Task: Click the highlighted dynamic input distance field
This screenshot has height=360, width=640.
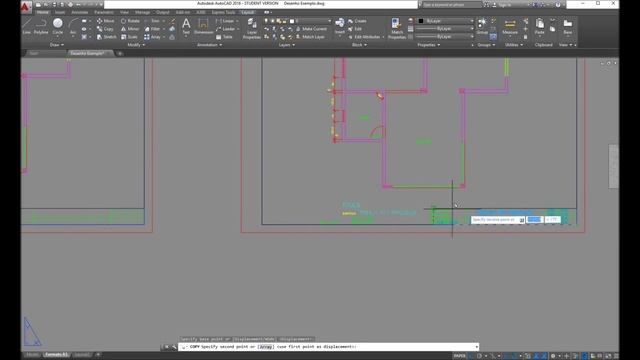Action: [534, 220]
